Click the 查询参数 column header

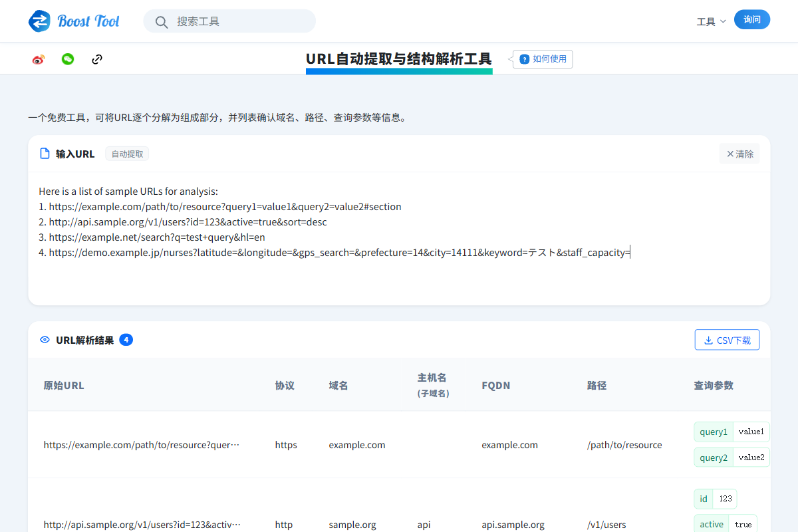714,385
